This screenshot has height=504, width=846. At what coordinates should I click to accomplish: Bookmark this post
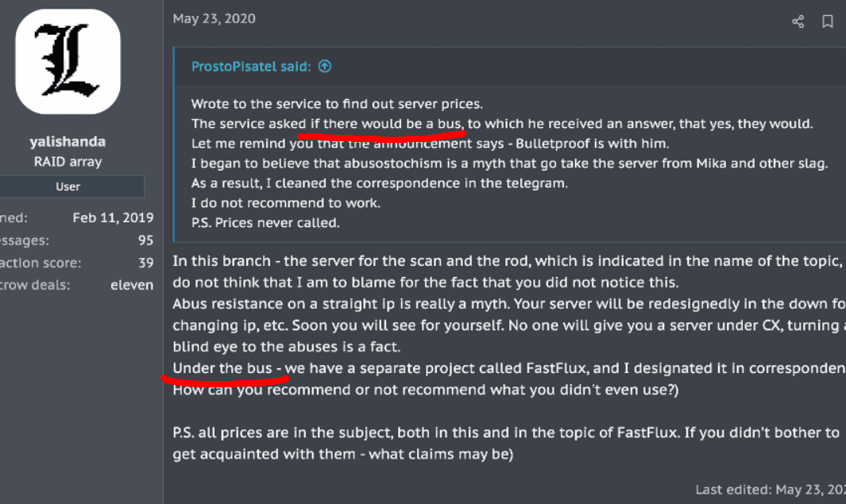828,21
